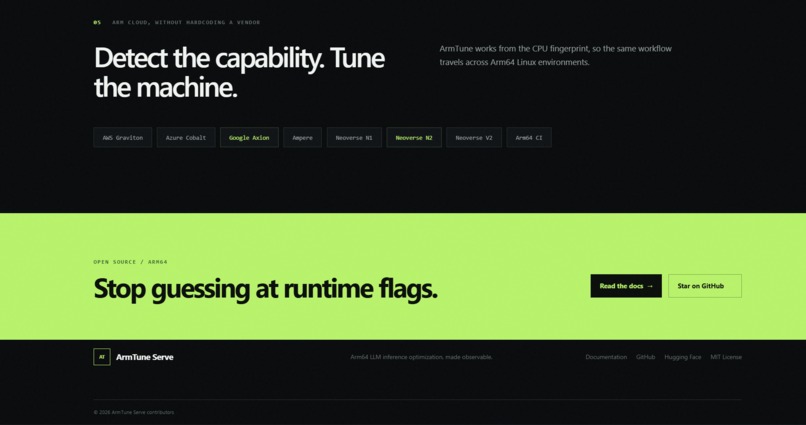Visit the GitHub footer link
Image resolution: width=806 pixels, height=425 pixels.
point(646,357)
